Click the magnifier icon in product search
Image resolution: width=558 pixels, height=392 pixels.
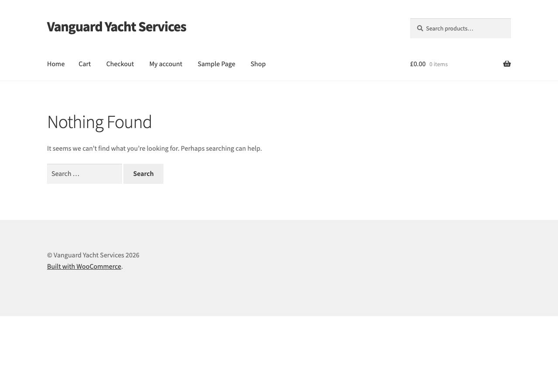pos(420,28)
